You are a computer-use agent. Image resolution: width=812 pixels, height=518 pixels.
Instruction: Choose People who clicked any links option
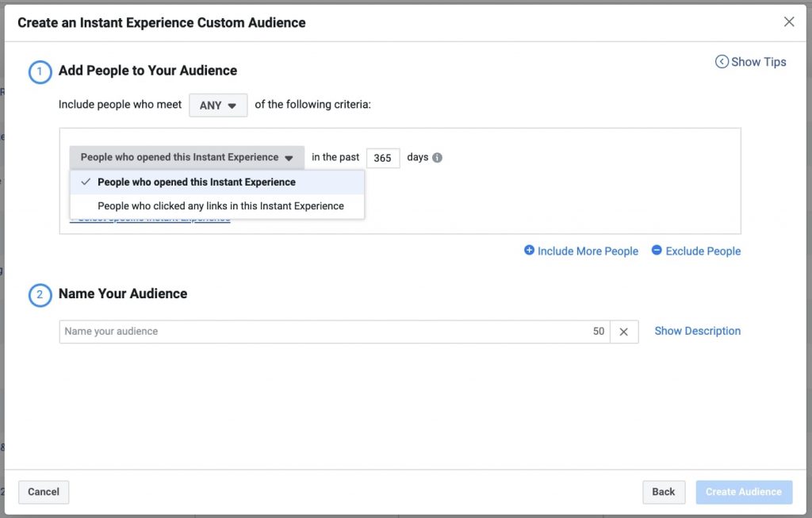220,206
